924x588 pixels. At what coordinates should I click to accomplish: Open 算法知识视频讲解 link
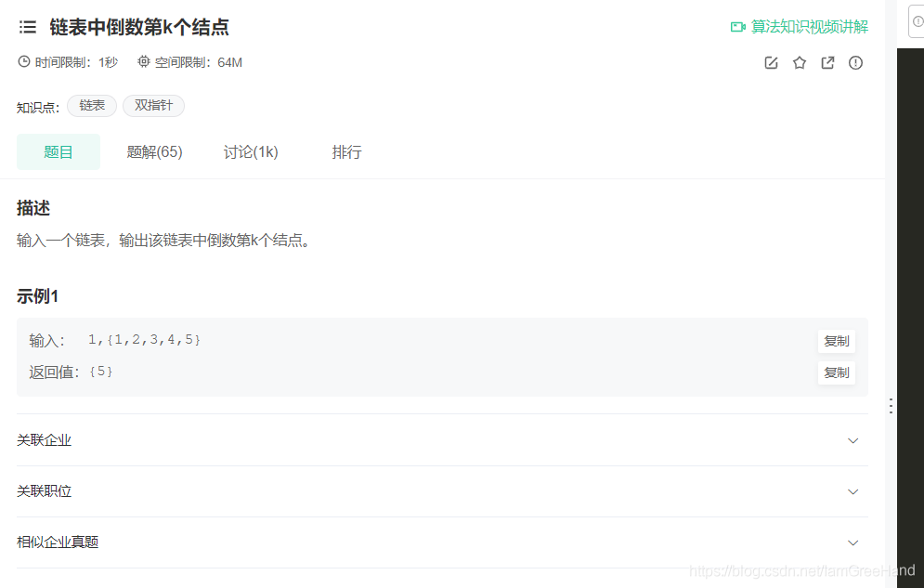pos(809,27)
